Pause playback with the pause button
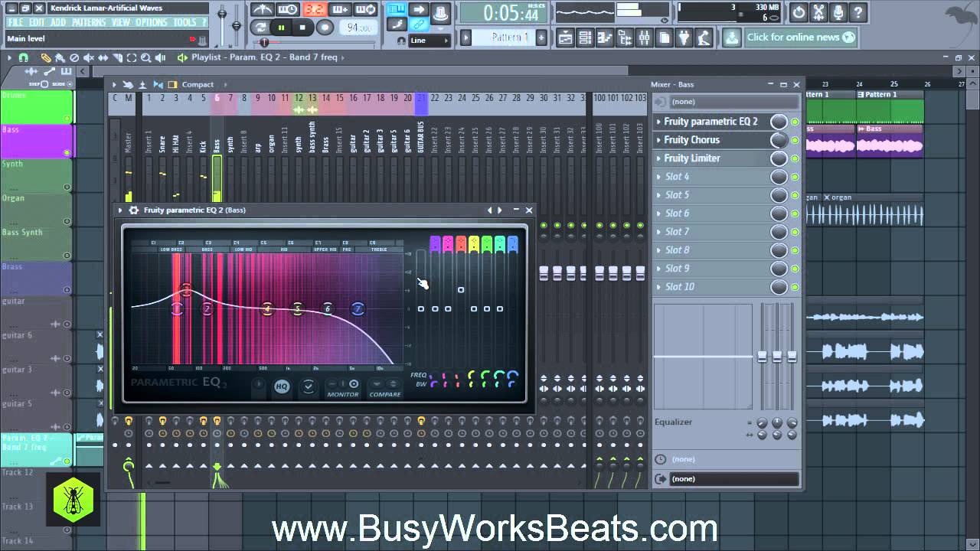 click(281, 28)
